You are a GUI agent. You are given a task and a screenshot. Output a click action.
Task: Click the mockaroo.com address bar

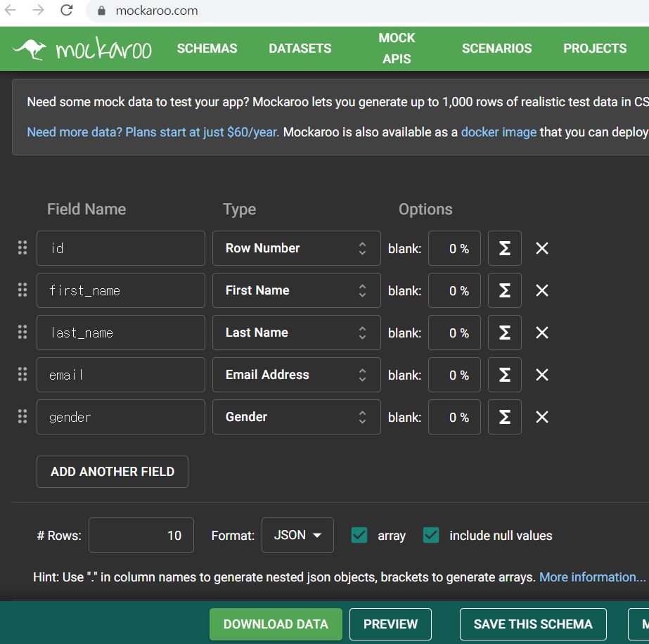[x=368, y=11]
